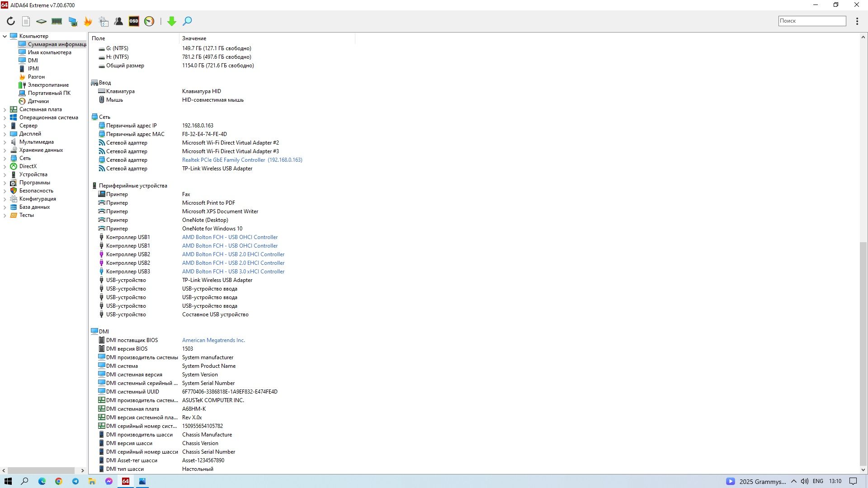Expand the Тесты tree node
868x488 pixels.
point(5,215)
